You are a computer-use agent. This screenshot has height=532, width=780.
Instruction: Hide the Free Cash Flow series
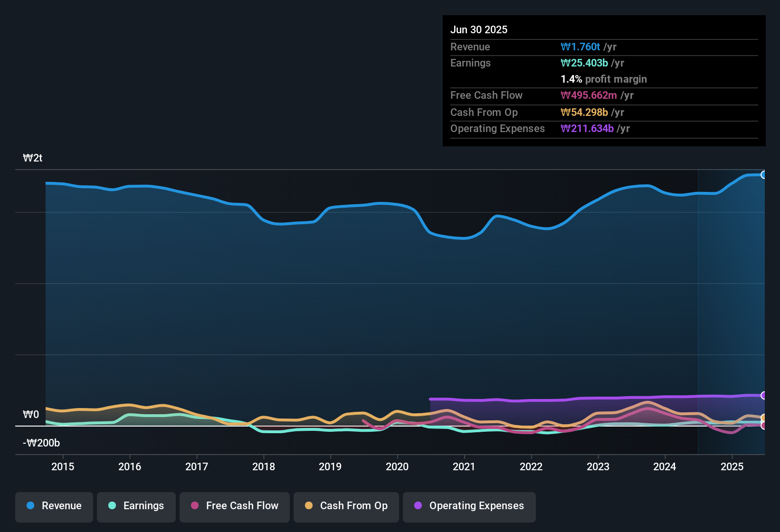coord(235,506)
